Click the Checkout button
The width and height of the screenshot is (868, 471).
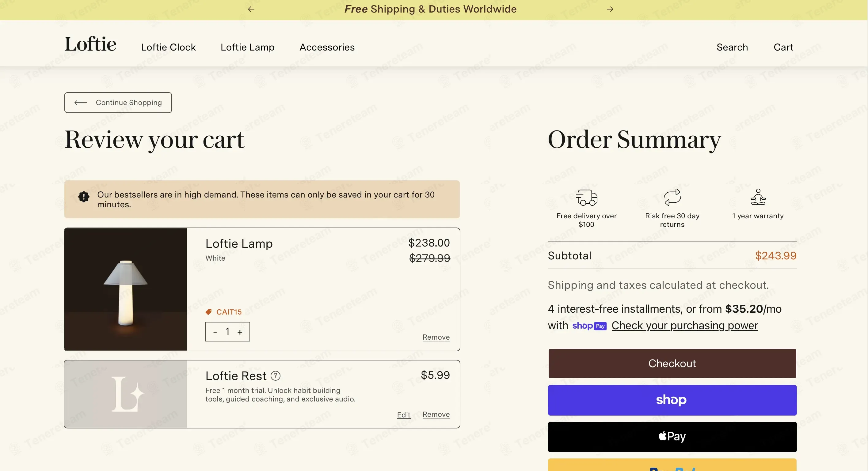[x=672, y=364]
